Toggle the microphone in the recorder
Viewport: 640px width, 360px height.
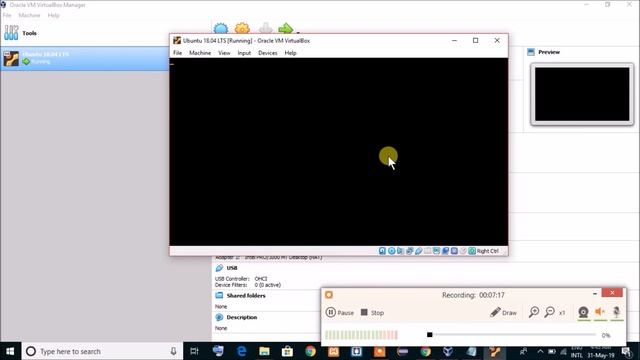[x=616, y=312]
